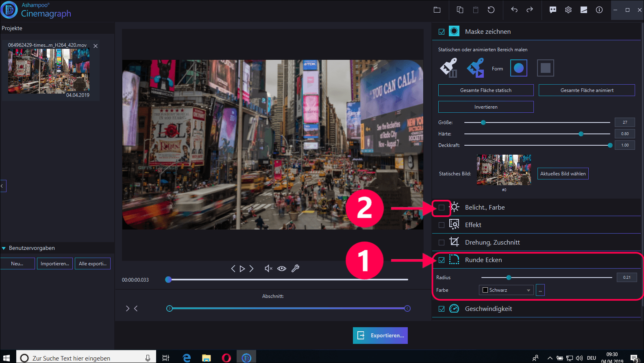Enable Drehung, Zuschnitt checkbox
Screen dimensions: 644x363
point(442,243)
